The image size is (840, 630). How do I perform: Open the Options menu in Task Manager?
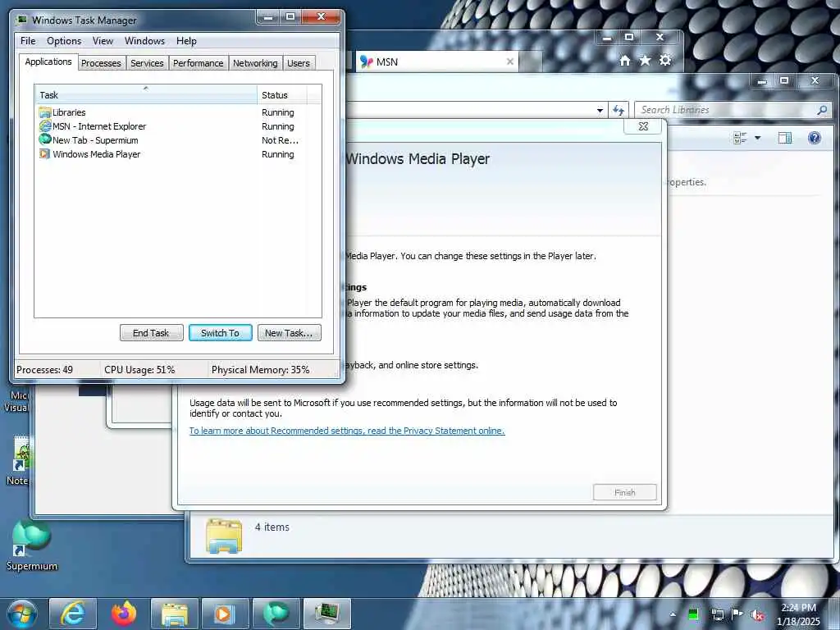(x=64, y=41)
